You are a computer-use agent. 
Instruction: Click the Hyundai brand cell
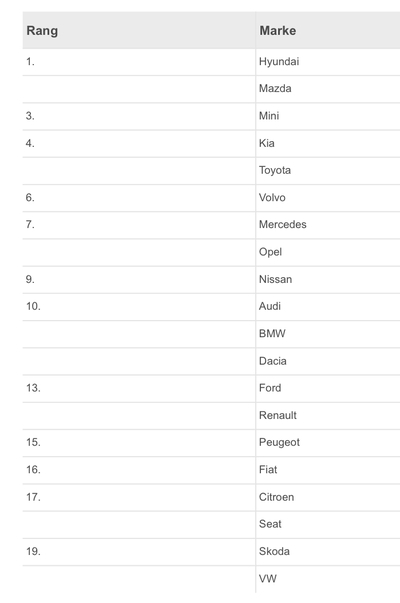(279, 62)
